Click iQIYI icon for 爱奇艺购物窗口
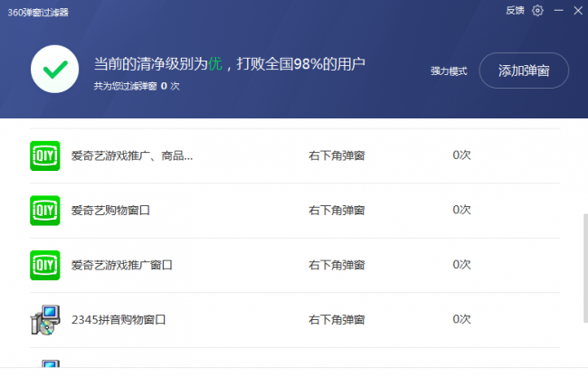588x377 pixels. pos(45,211)
